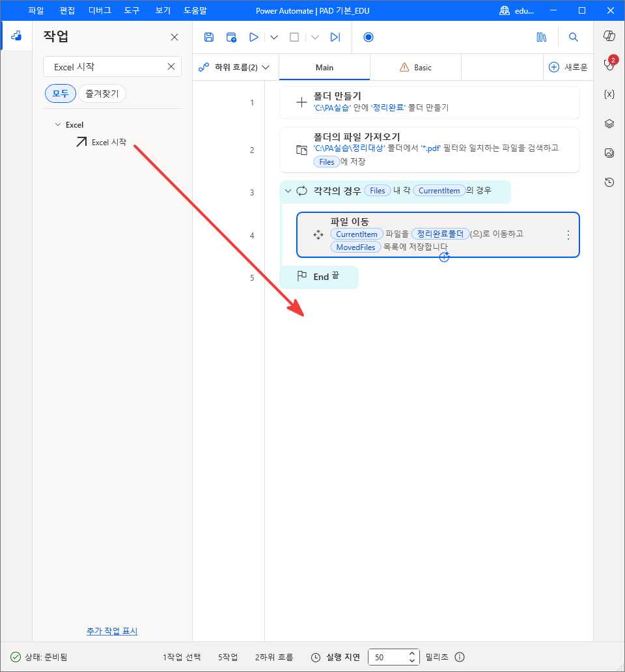Screen dimensions: 625x672
Task: Click the 1작업 선택 status entry
Action: coord(181,657)
